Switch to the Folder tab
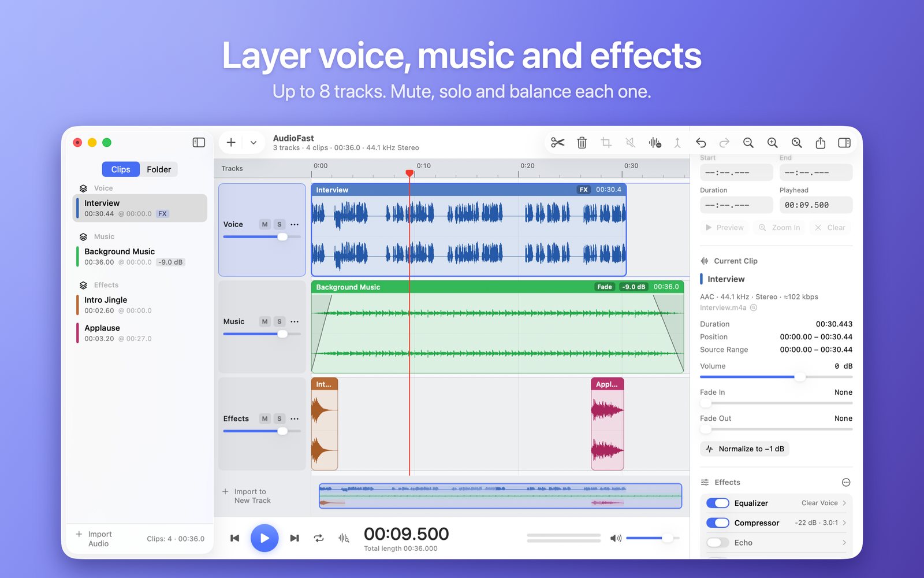 (x=159, y=169)
